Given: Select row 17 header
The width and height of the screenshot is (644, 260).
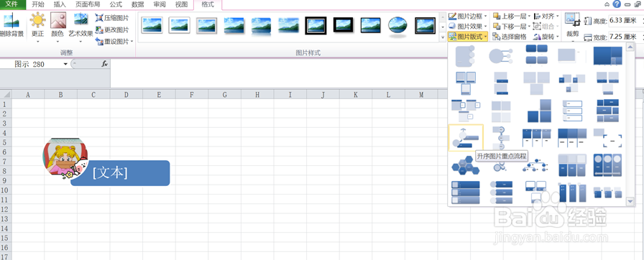Looking at the screenshot, I should (5, 256).
